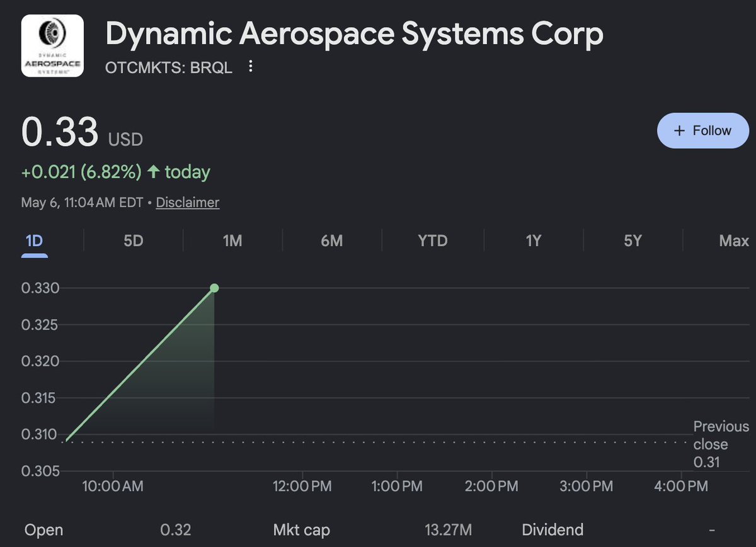View the 5Y chart range
Screen dimensions: 756x547
[632, 241]
